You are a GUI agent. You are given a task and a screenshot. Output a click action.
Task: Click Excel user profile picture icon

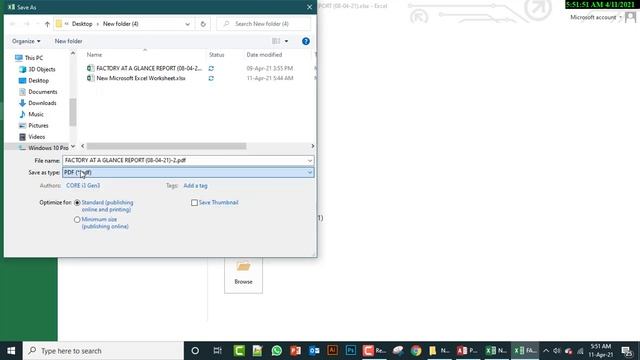(x=631, y=18)
